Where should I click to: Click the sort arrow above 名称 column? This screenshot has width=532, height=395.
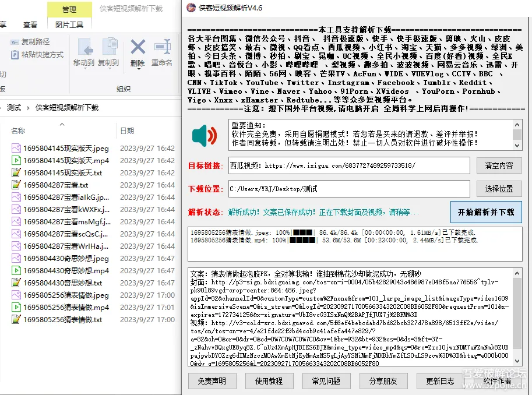62,125
